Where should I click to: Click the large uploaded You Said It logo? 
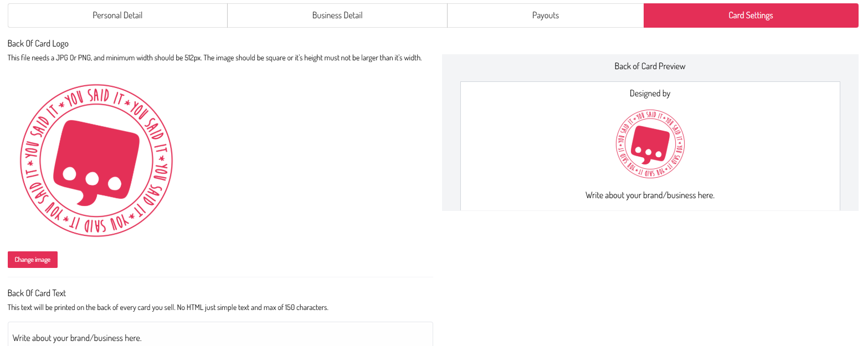[x=96, y=161]
